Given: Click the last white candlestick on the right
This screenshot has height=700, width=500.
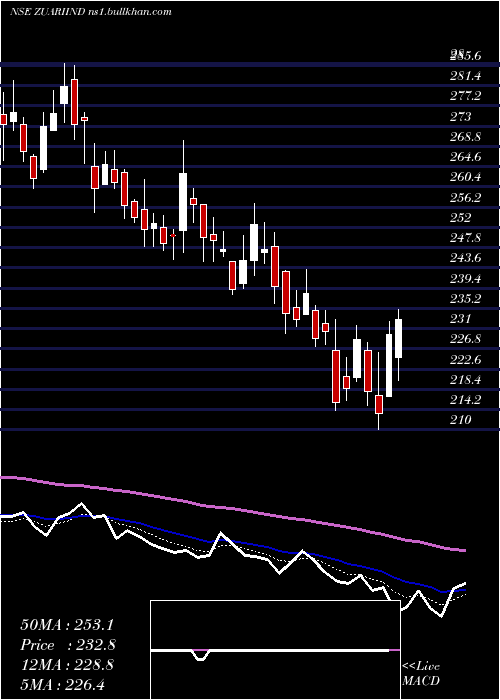Looking at the screenshot, I should [x=399, y=338].
